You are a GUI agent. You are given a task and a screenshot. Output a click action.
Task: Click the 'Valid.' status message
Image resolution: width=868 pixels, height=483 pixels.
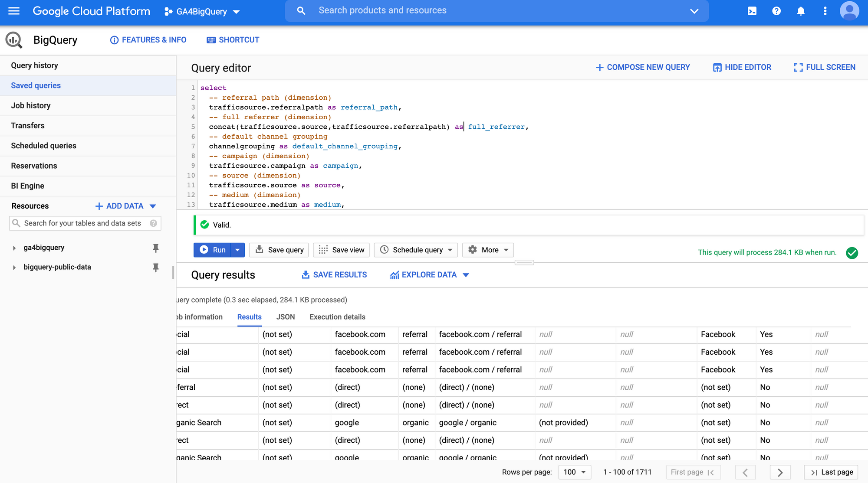222,225
